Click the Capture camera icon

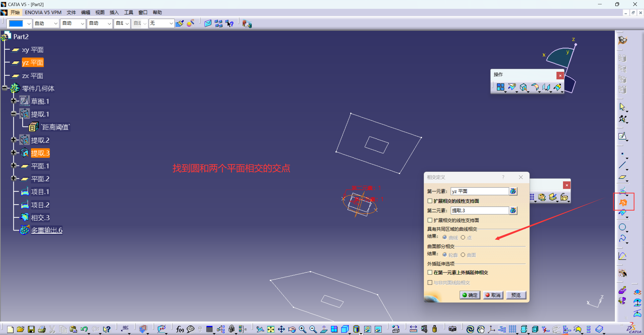pos(452,329)
